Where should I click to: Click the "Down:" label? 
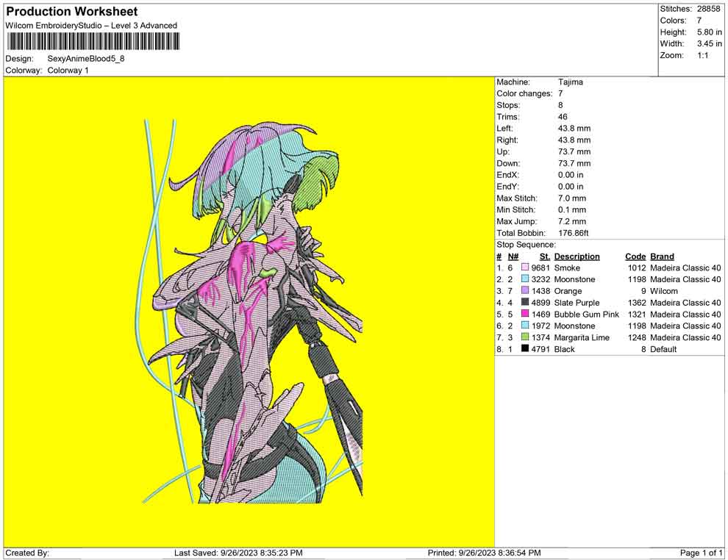pyautogui.click(x=508, y=163)
